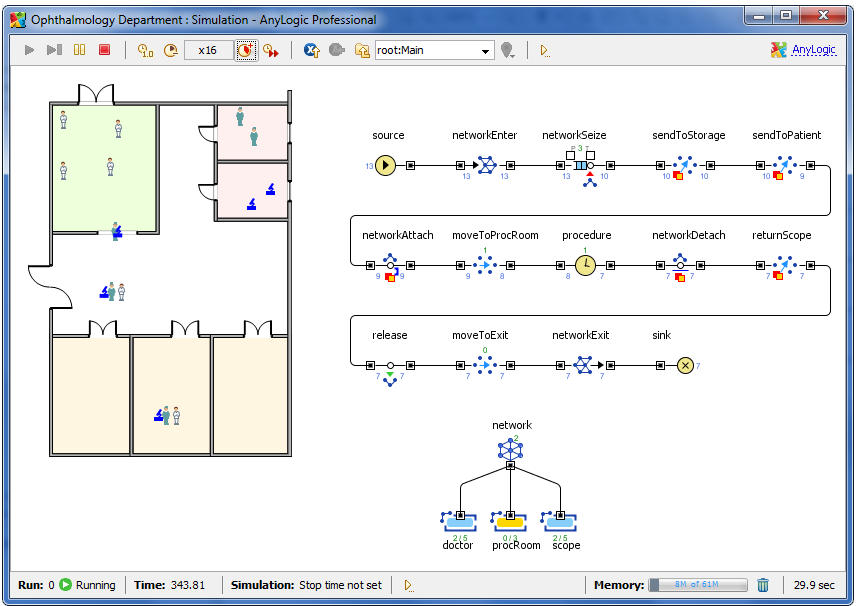Screen dimensions: 858x606
Task: Open the AnyLogic website link
Action: [813, 50]
